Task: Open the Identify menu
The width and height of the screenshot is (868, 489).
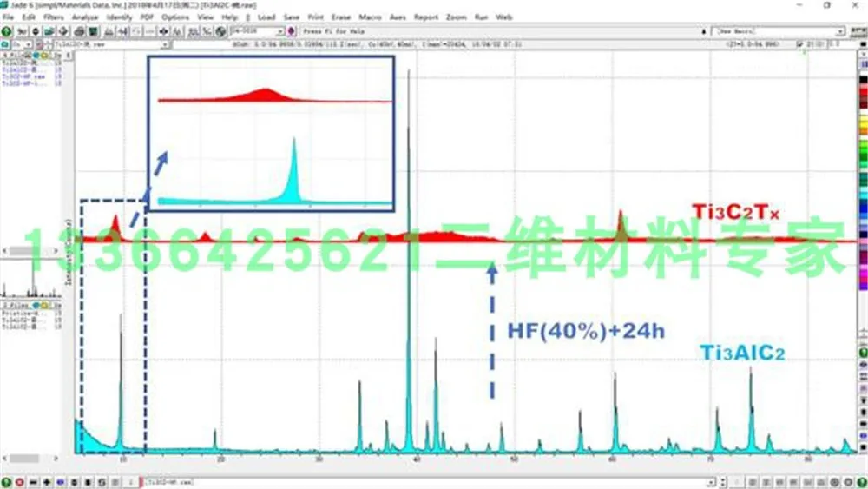Action: (119, 17)
